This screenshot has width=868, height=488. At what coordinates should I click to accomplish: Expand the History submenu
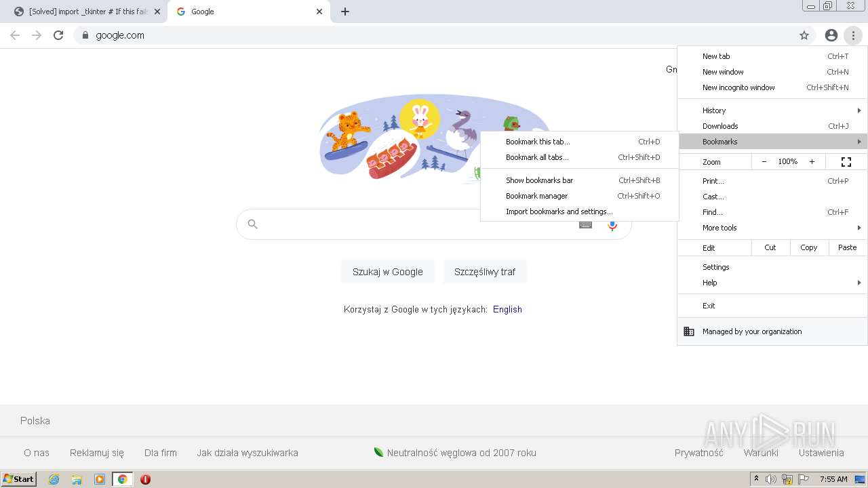(x=772, y=110)
